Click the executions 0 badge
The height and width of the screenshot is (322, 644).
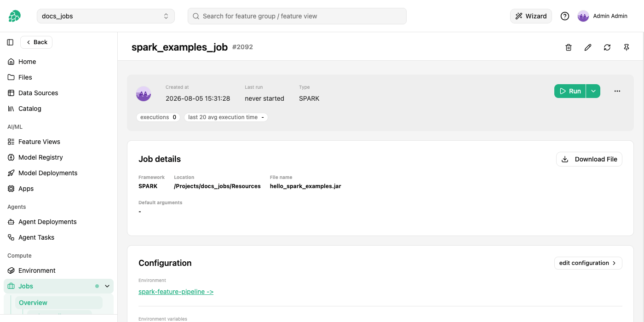click(158, 117)
